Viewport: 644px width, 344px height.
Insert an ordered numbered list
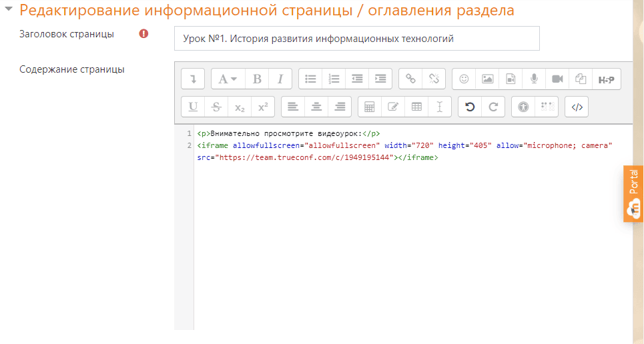334,79
